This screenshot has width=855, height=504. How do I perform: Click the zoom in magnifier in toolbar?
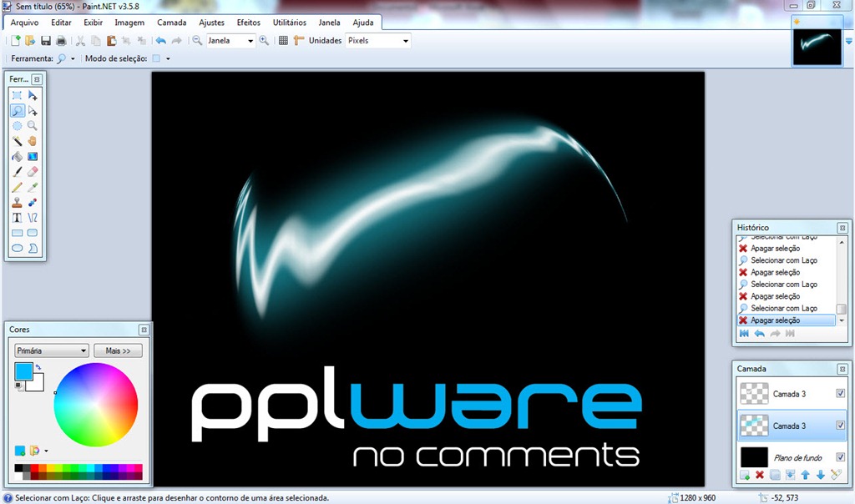[264, 40]
